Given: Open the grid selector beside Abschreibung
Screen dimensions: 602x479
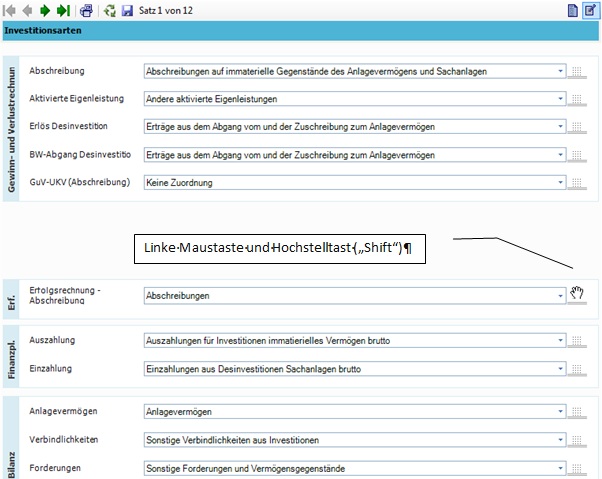Looking at the screenshot, I should click(577, 72).
